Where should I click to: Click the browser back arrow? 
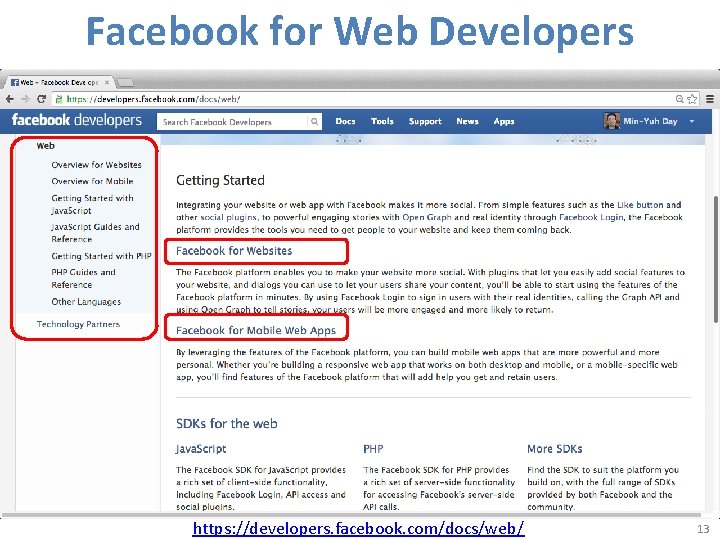[x=10, y=99]
